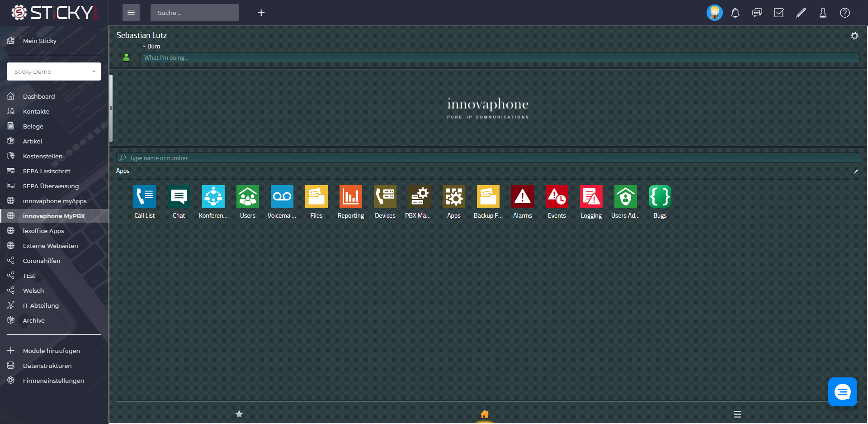
Task: Open the blue chat support bubble
Action: 843,392
